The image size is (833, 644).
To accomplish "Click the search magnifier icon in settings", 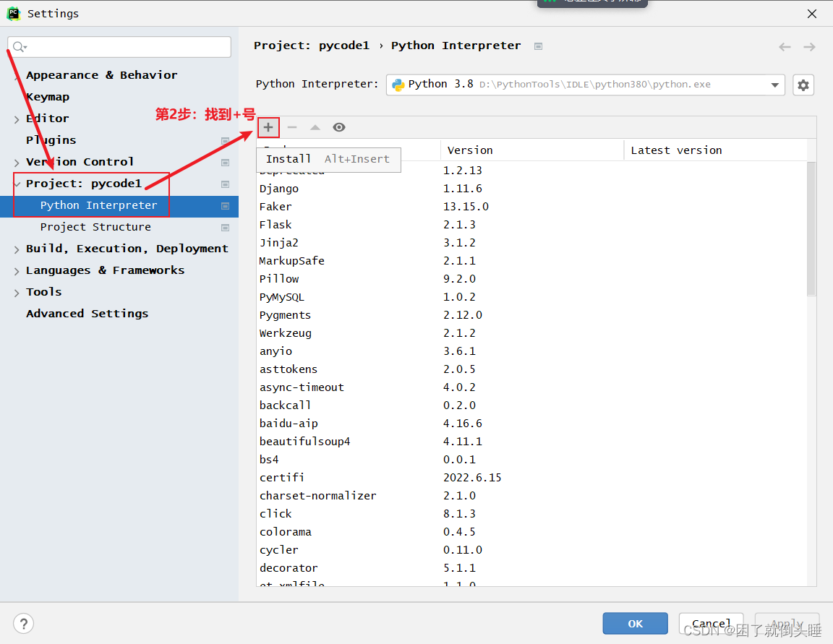I will [19, 47].
